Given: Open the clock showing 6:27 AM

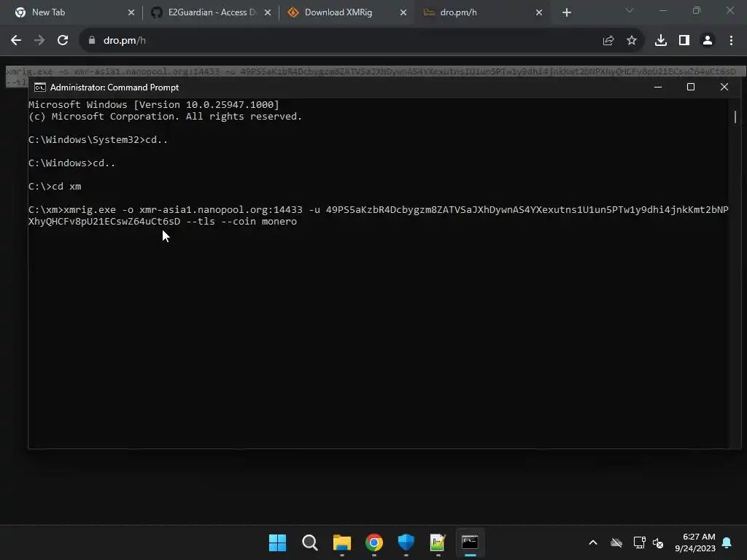Looking at the screenshot, I should pyautogui.click(x=695, y=542).
